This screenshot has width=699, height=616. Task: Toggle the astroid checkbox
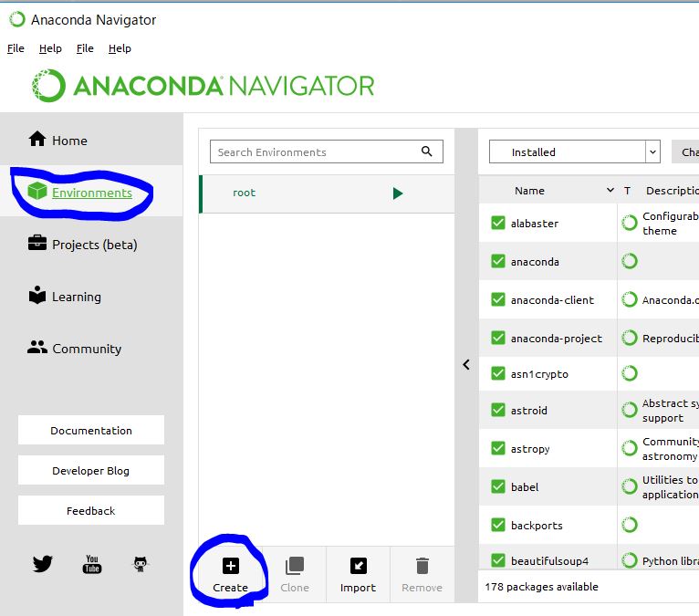(498, 410)
